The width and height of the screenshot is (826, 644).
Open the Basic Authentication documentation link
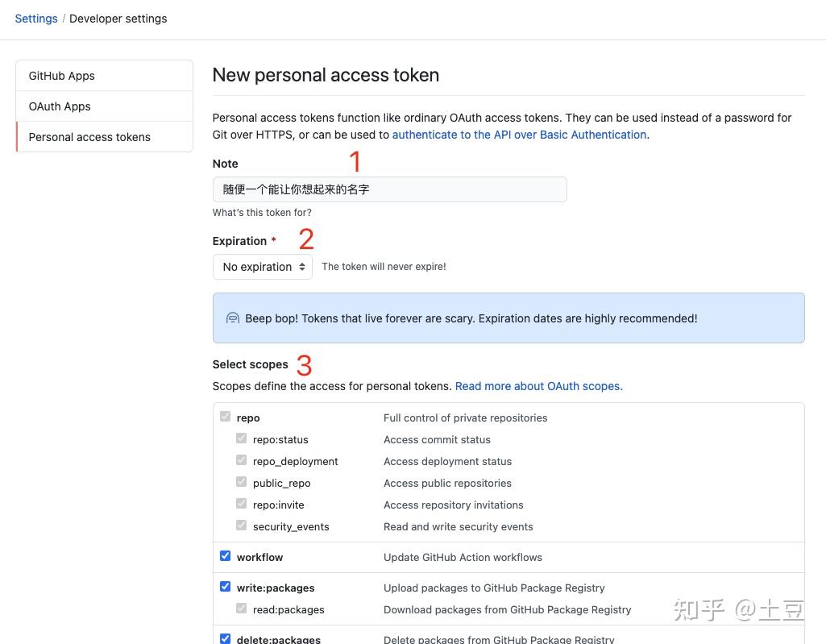coord(519,135)
